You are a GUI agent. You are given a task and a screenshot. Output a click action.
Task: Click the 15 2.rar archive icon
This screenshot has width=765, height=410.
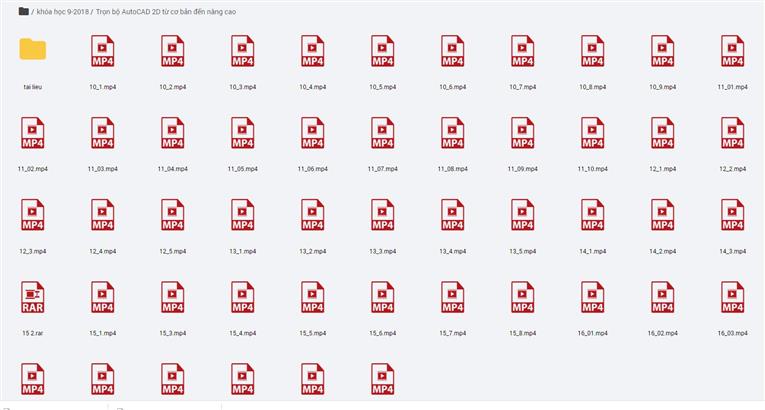[x=33, y=296]
